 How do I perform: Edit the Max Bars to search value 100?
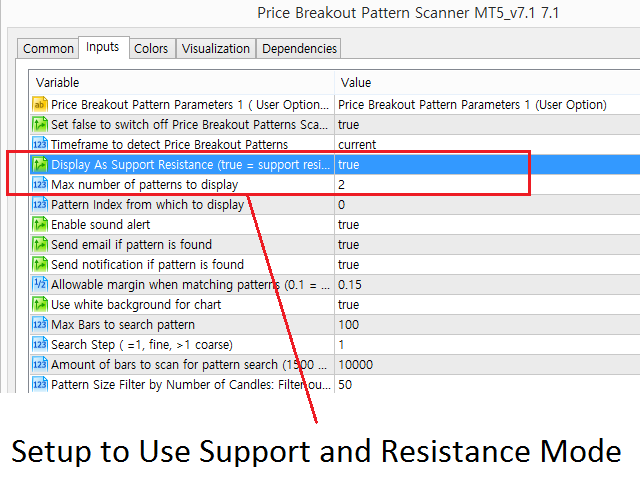[487, 324]
